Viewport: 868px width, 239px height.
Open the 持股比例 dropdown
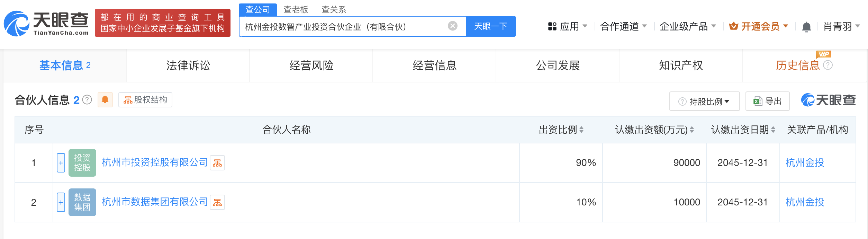[x=704, y=101]
